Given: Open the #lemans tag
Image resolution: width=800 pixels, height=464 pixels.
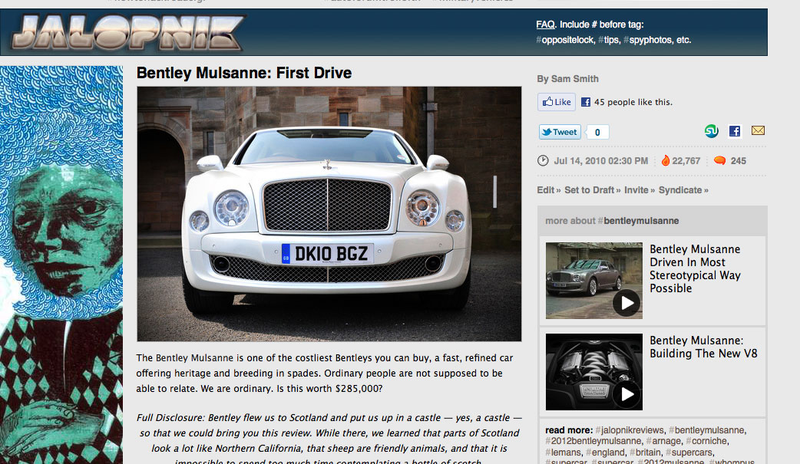Looking at the screenshot, I should [x=563, y=453].
